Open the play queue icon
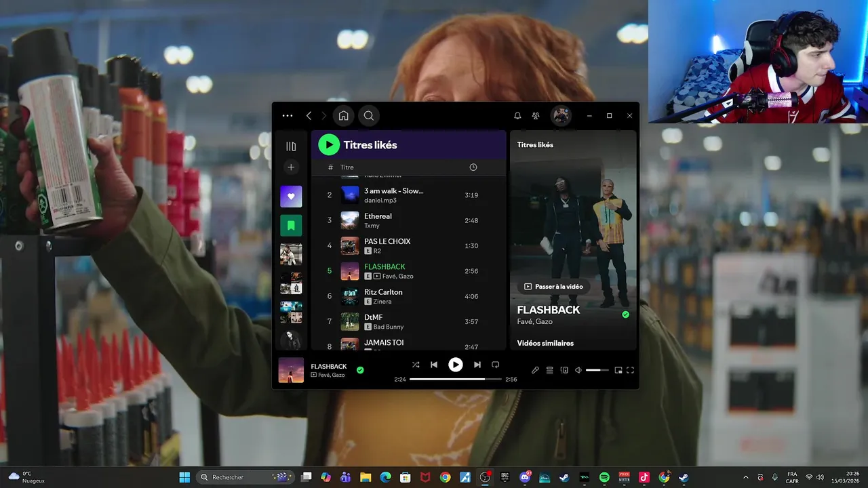Image resolution: width=868 pixels, height=488 pixels. pos(550,370)
